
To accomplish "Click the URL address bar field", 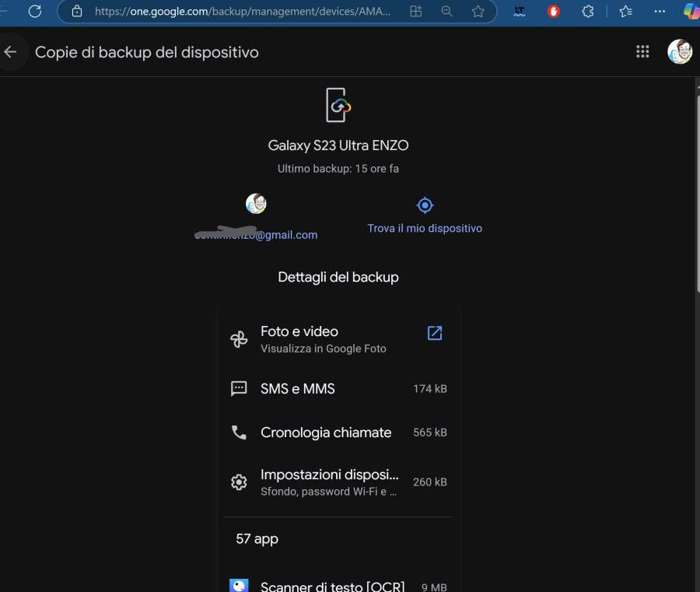I will [x=241, y=12].
